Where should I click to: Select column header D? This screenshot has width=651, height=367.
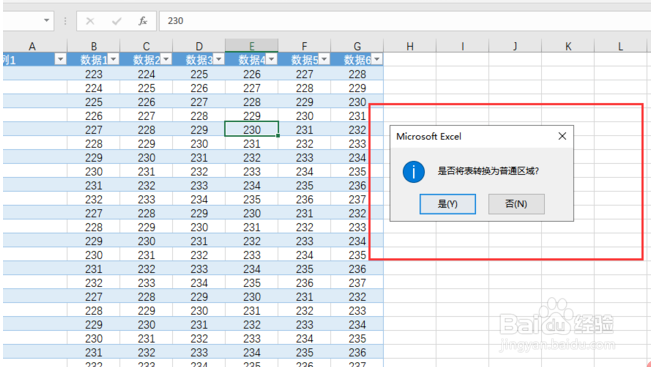[x=199, y=46]
